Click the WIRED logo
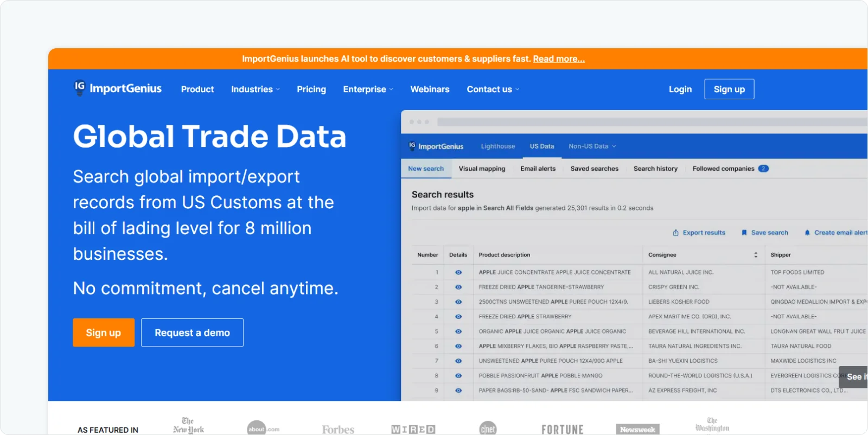 coord(413,430)
